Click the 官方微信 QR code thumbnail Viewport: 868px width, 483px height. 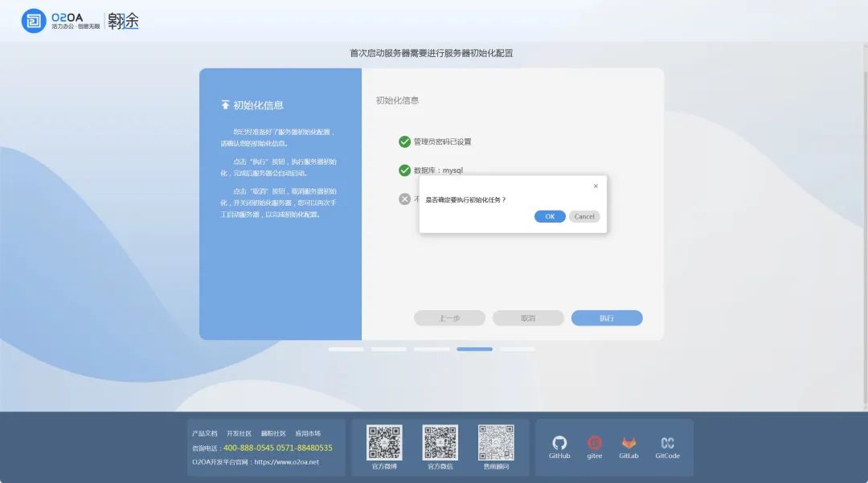point(440,441)
